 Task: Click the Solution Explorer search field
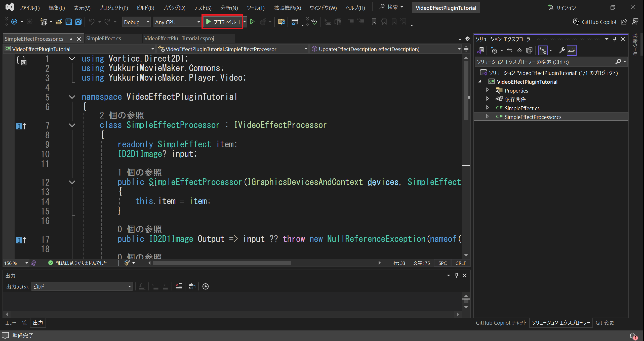tap(543, 62)
